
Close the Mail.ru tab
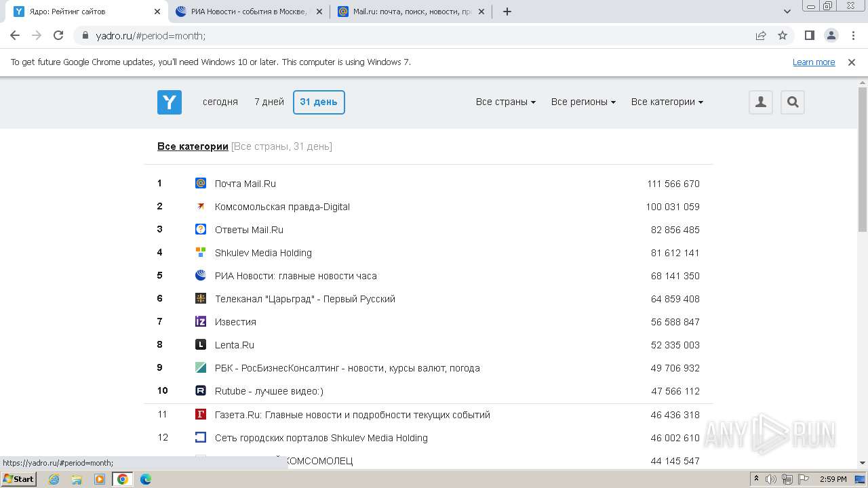481,12
